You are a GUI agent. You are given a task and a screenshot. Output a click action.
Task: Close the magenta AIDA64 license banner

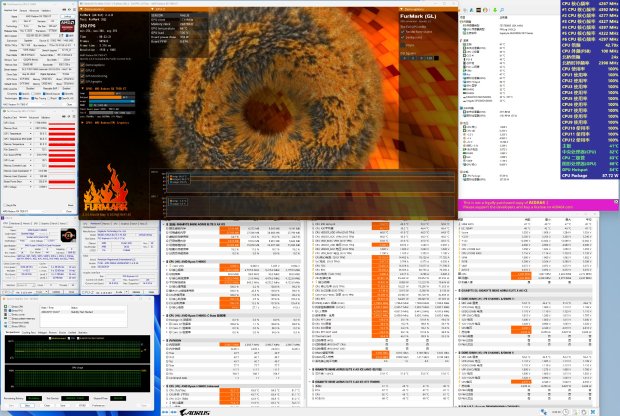tap(616, 202)
